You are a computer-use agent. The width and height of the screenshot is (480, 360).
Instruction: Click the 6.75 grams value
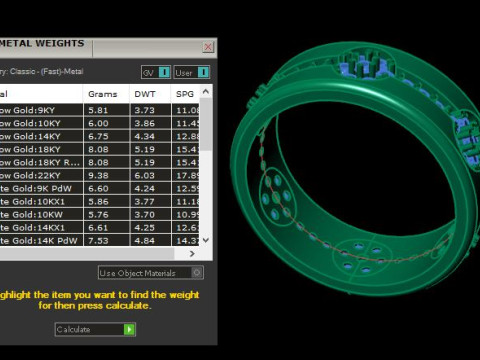pyautogui.click(x=98, y=136)
